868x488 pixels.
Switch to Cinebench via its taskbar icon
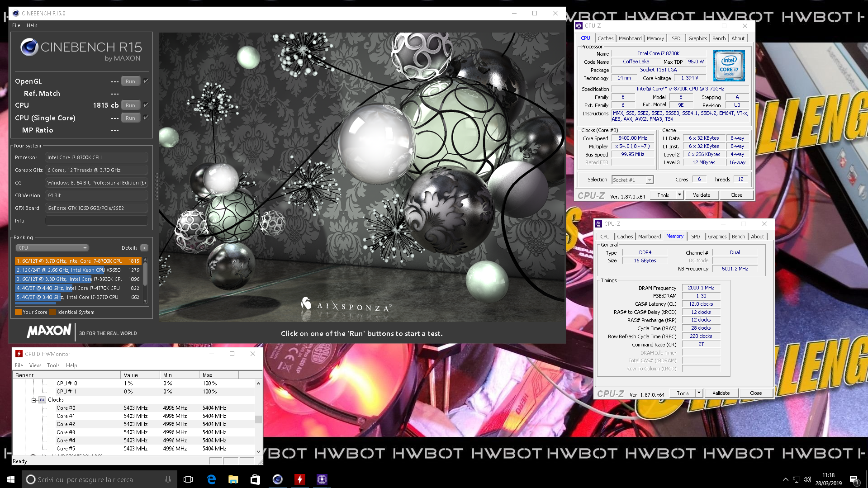coord(277,479)
